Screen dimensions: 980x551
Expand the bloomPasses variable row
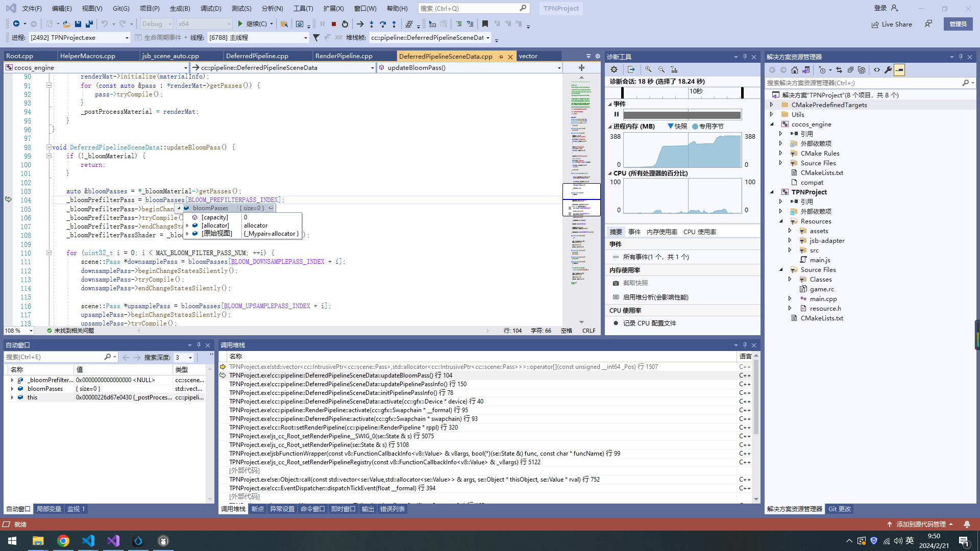click(12, 389)
